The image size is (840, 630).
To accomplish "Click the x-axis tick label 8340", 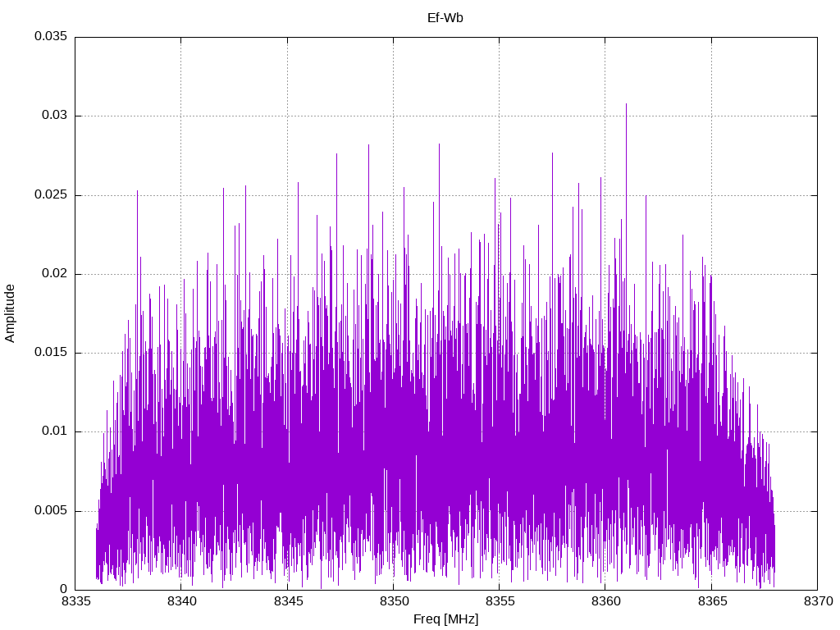I will pyautogui.click(x=181, y=601).
